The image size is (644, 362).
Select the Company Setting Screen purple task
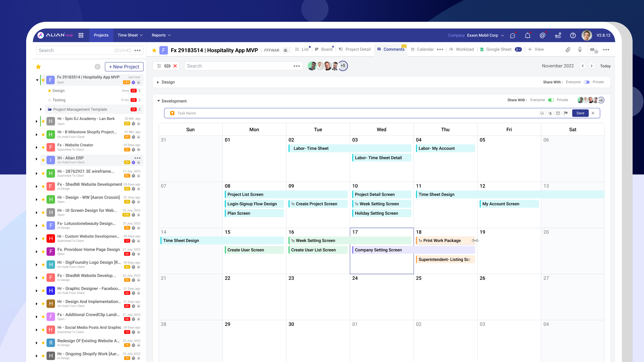click(413, 250)
